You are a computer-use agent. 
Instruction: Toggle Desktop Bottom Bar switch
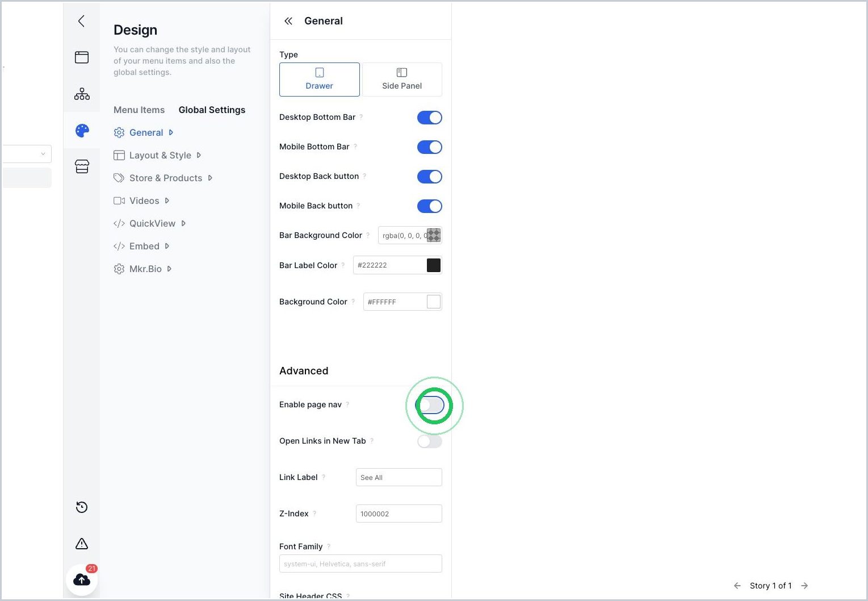pyautogui.click(x=430, y=118)
